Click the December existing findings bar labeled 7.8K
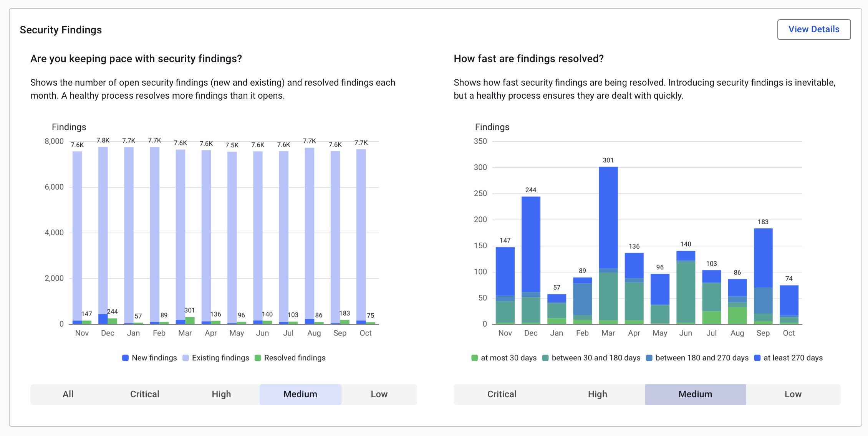Screen dimensions: 868x436 pos(103,230)
